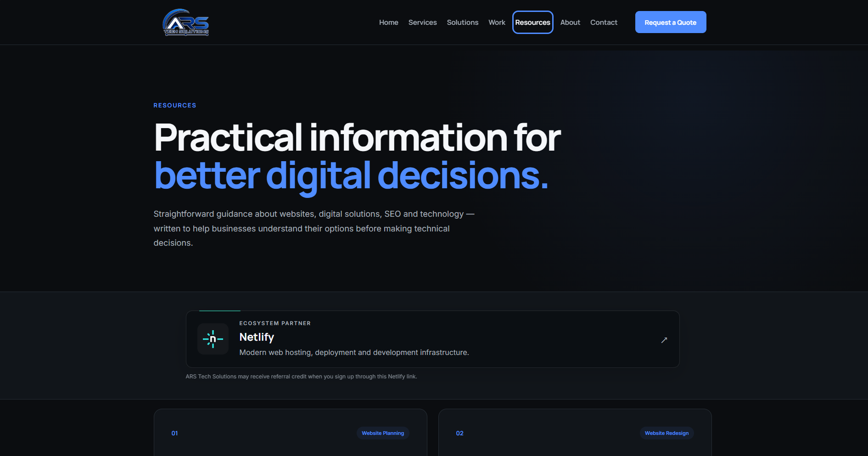Click the 'Practical information for' heading line
Image resolution: width=868 pixels, height=456 pixels.
[x=357, y=137]
